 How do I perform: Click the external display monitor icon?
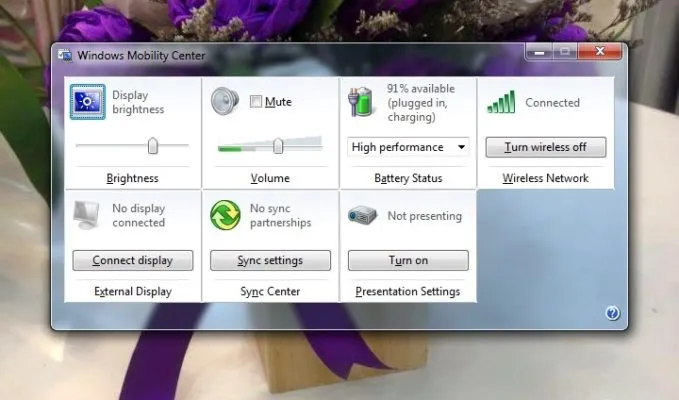[x=86, y=215]
